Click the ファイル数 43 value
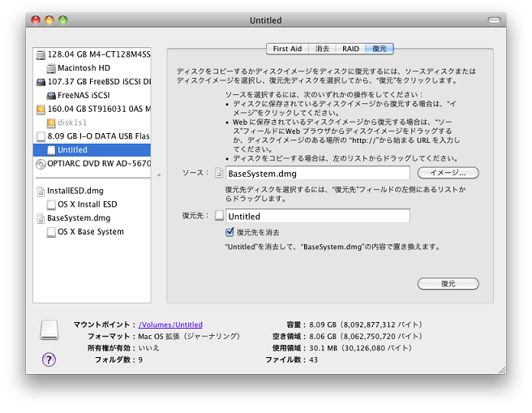The height and width of the screenshot is (413, 532). [x=314, y=359]
